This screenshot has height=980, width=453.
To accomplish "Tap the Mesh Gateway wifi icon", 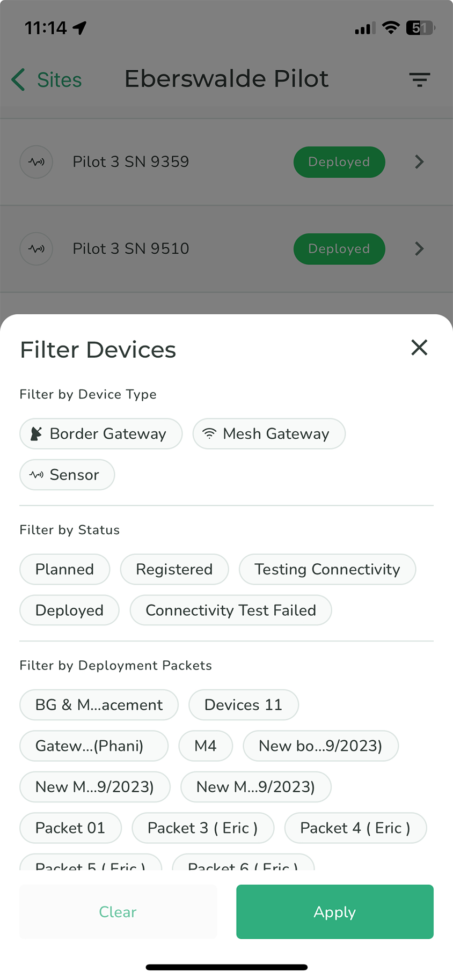I will click(x=209, y=434).
